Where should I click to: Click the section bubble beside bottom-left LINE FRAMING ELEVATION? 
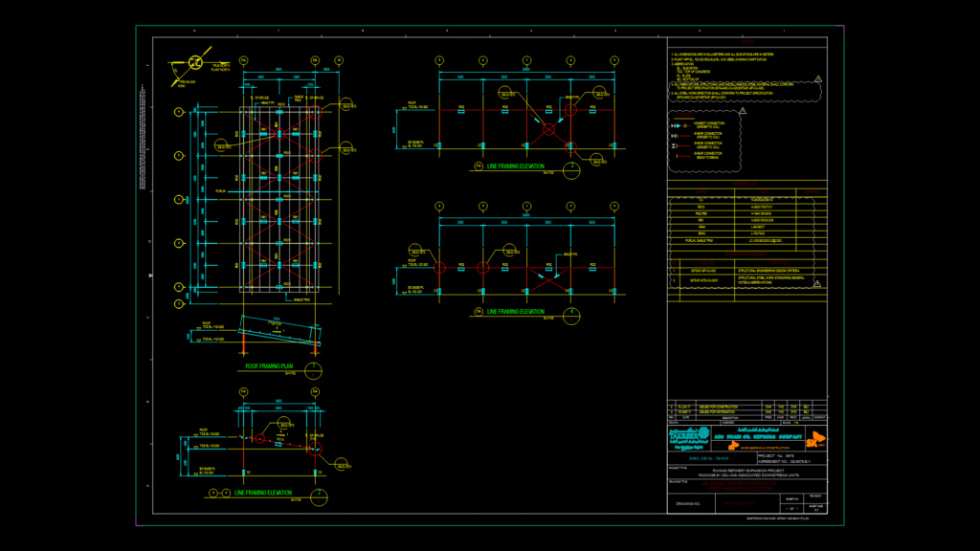pyautogui.click(x=319, y=497)
